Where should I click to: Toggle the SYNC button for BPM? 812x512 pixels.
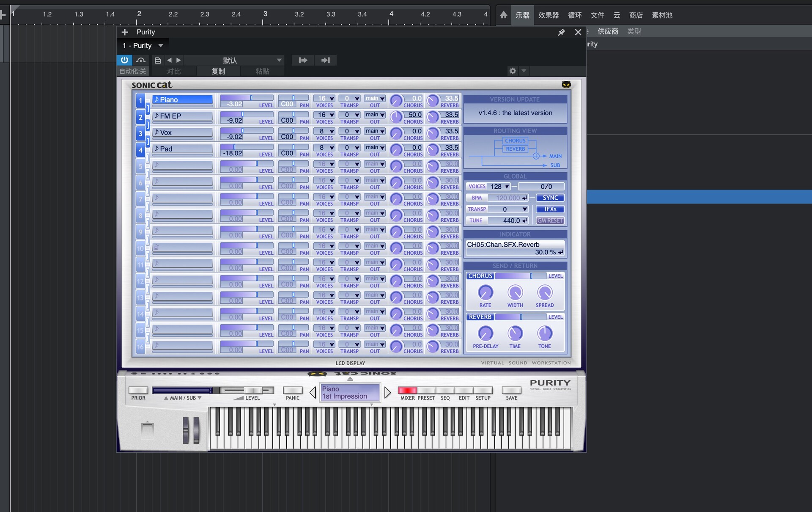[550, 198]
